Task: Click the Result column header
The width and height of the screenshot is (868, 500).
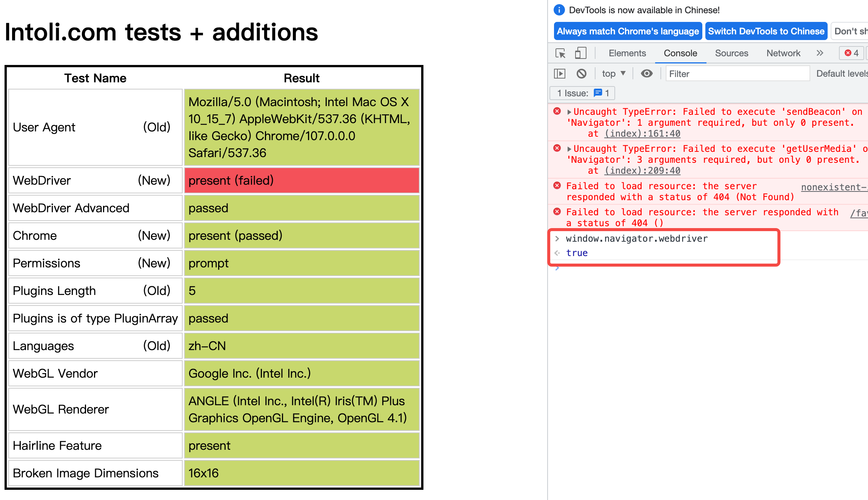Action: [302, 78]
